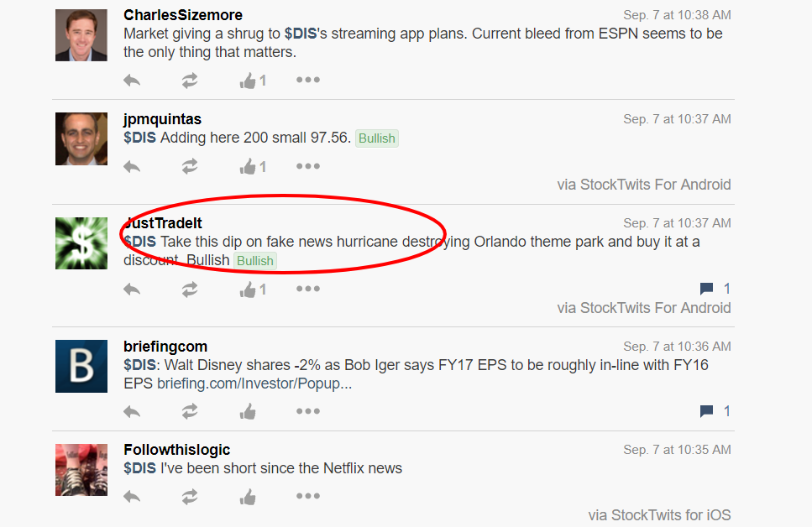Reply to CharlesSizemore's post about ESPN bleed

(x=132, y=81)
